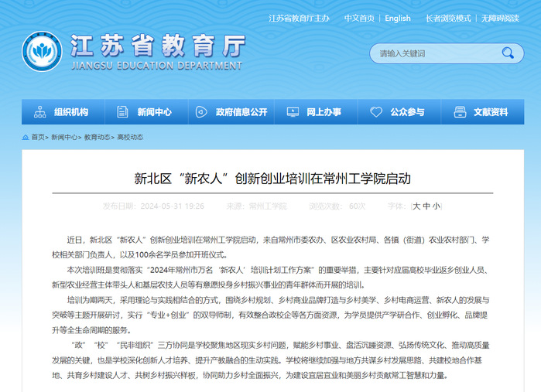
Task: Click the 公众参与 heart icon
Action: (x=377, y=112)
